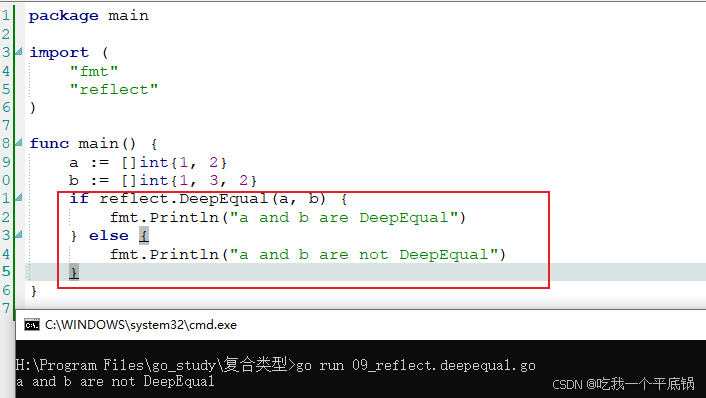Click variable 'a' in its declaration line
706x398 pixels.
(74, 163)
